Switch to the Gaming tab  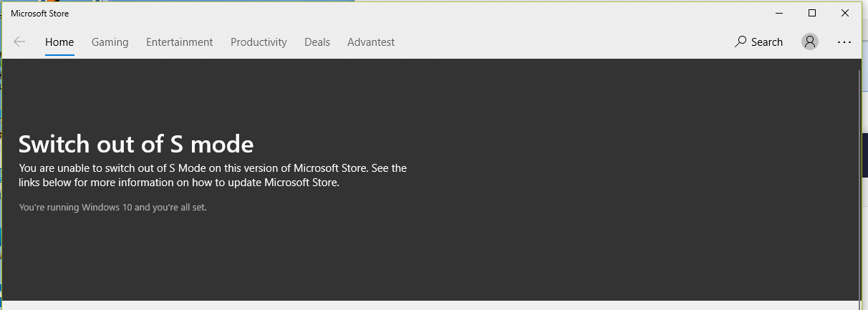(x=110, y=42)
